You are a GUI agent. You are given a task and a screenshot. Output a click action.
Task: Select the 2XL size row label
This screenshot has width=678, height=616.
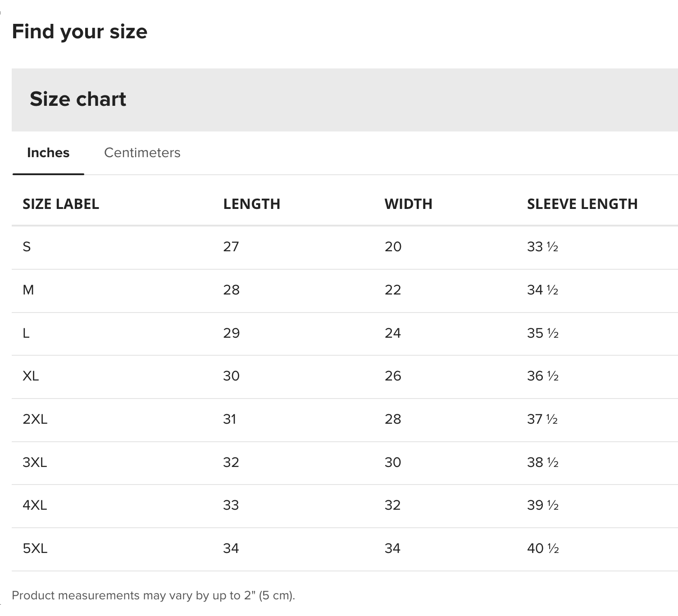click(x=35, y=419)
